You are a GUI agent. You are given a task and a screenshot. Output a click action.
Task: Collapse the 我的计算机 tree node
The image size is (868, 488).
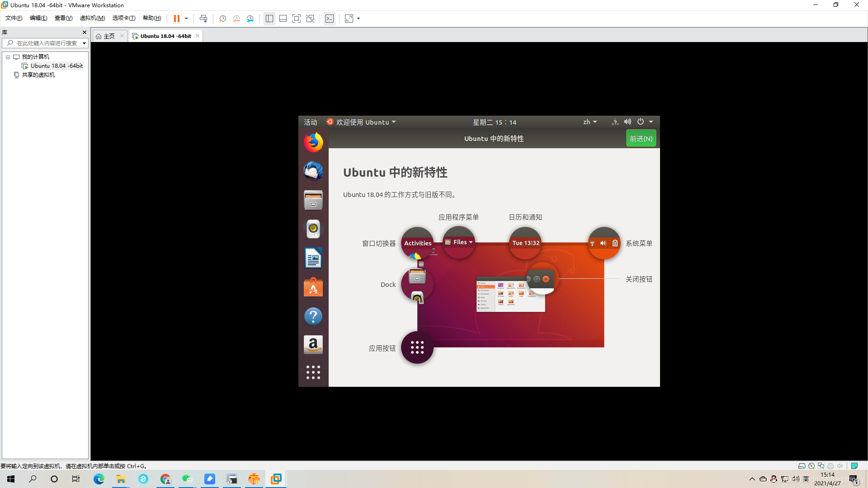[x=8, y=57]
